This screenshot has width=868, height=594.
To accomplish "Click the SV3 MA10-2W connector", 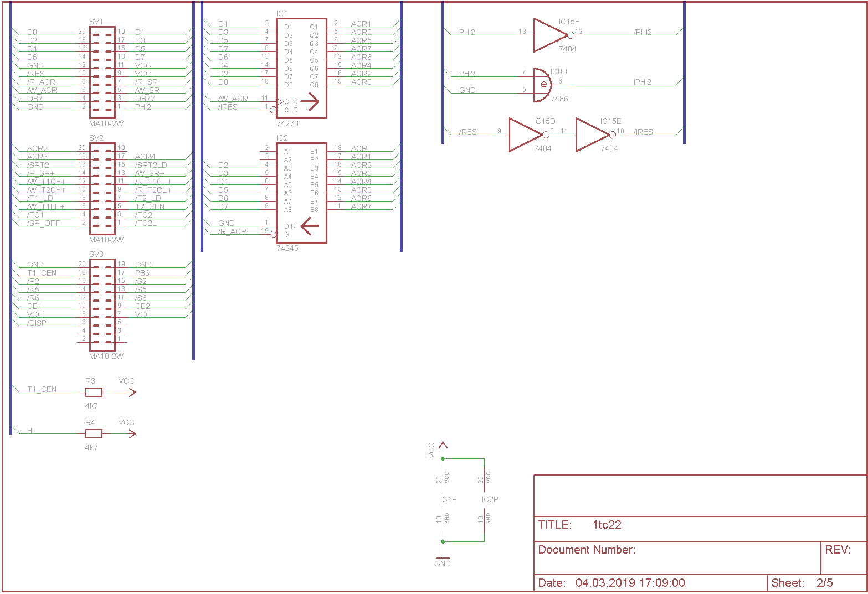I will click(102, 304).
